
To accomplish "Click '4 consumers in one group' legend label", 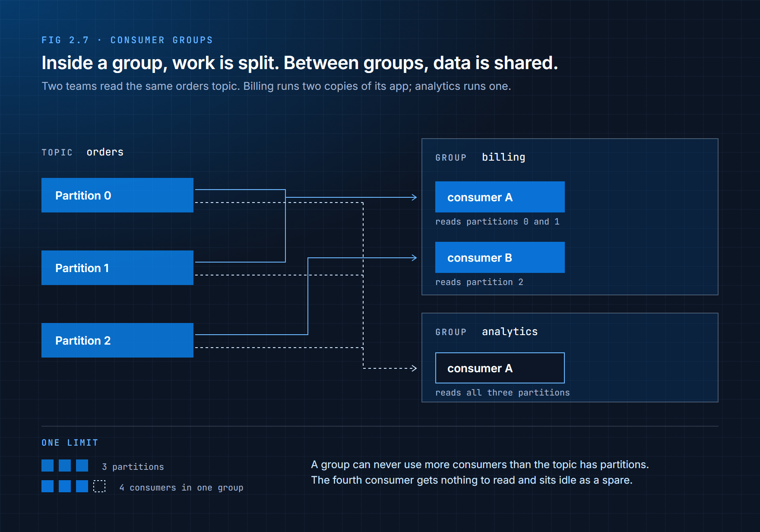I will click(x=181, y=488).
